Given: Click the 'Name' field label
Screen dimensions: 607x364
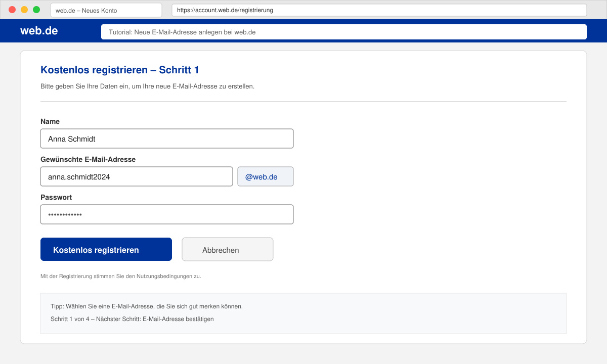Looking at the screenshot, I should (50, 121).
